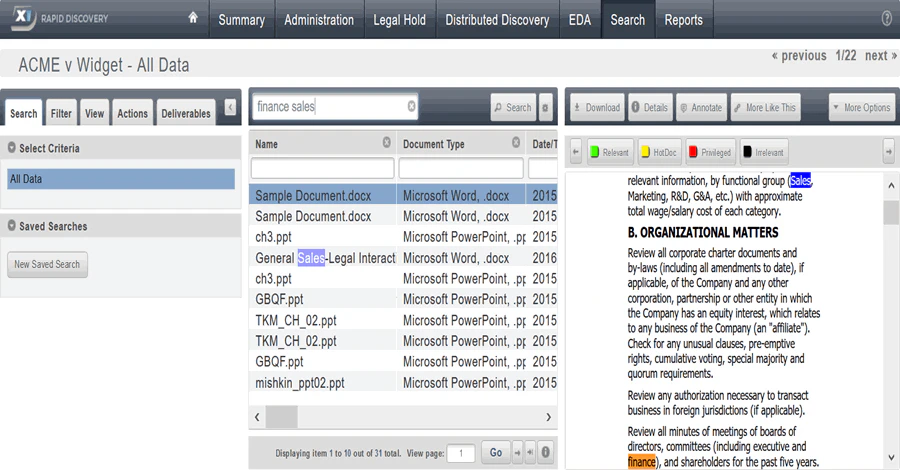This screenshot has width=900, height=470.
Task: Open the More Options dropdown
Action: (862, 107)
